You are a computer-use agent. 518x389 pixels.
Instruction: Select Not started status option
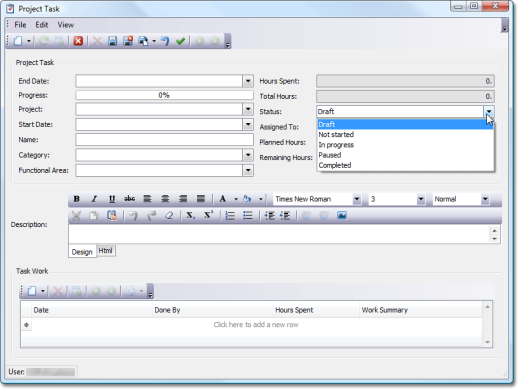[405, 135]
